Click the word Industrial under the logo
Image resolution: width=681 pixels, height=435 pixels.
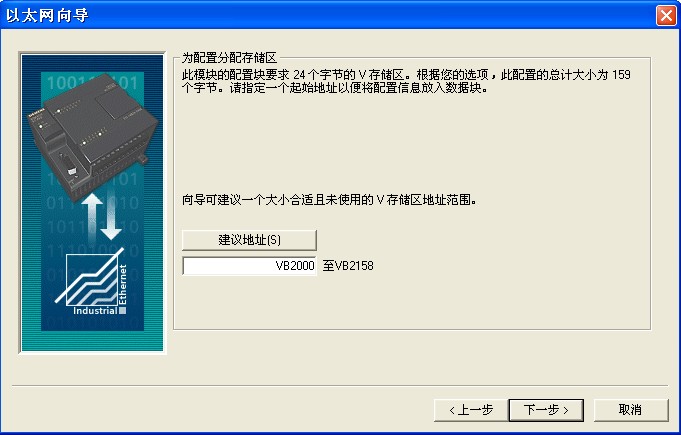click(95, 311)
